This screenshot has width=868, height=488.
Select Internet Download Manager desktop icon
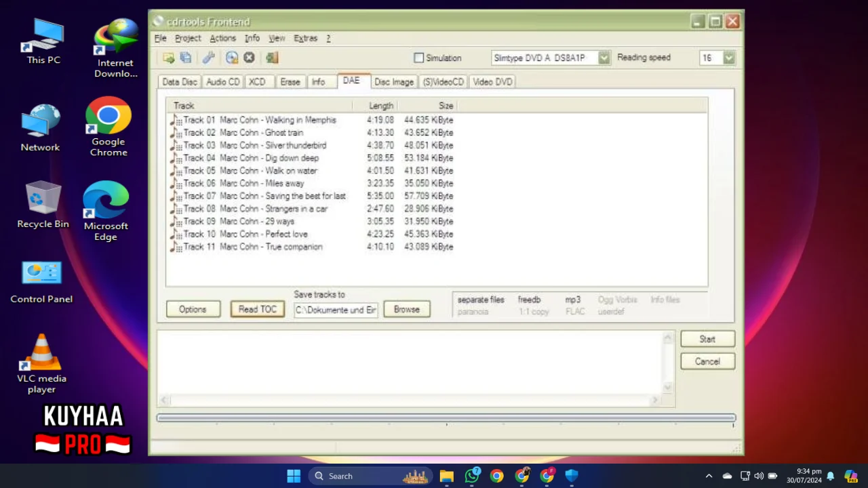(x=115, y=49)
